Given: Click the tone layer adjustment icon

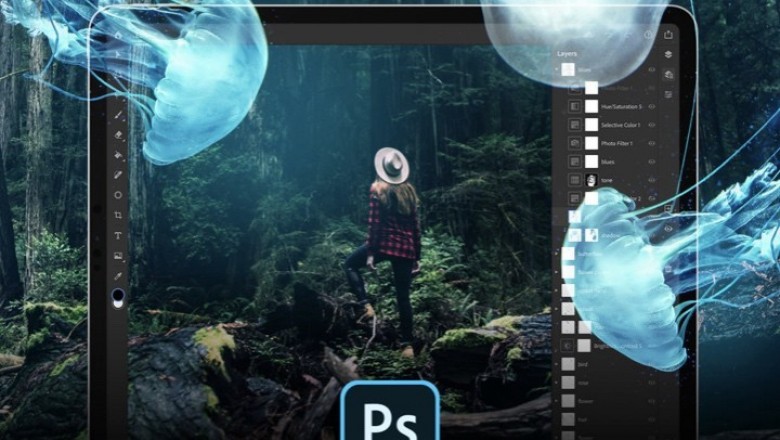Looking at the screenshot, I should tap(575, 180).
